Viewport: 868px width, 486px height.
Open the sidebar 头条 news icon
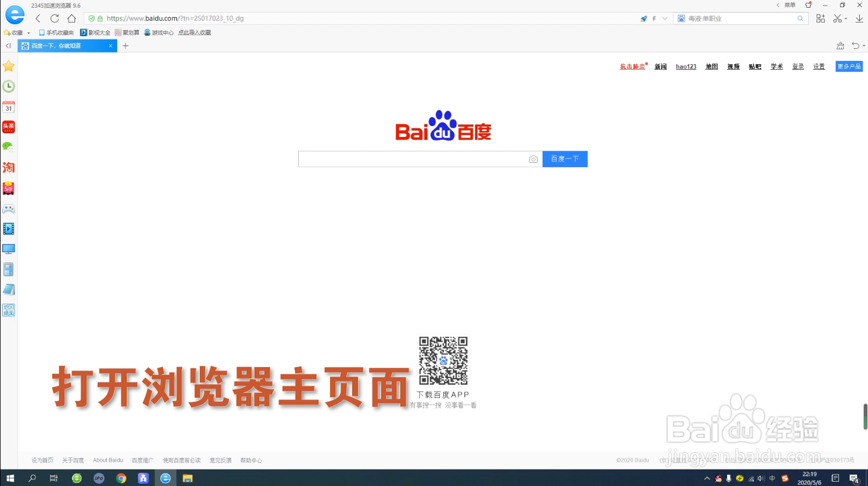pos(9,127)
